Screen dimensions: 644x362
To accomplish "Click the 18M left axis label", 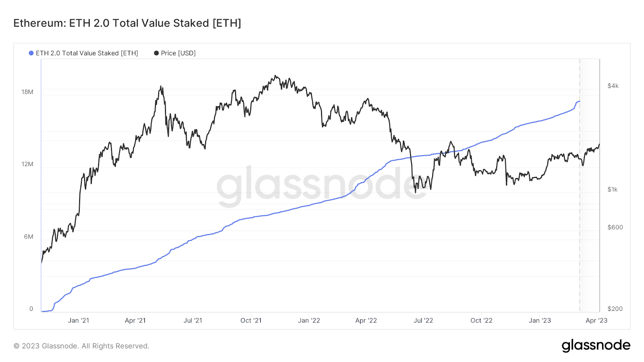I will pyautogui.click(x=27, y=92).
